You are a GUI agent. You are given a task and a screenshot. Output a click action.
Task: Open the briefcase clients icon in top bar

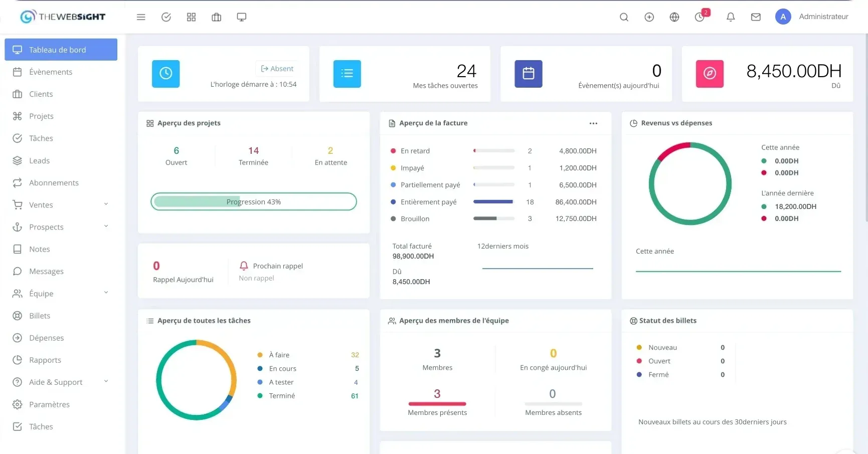[x=216, y=17]
